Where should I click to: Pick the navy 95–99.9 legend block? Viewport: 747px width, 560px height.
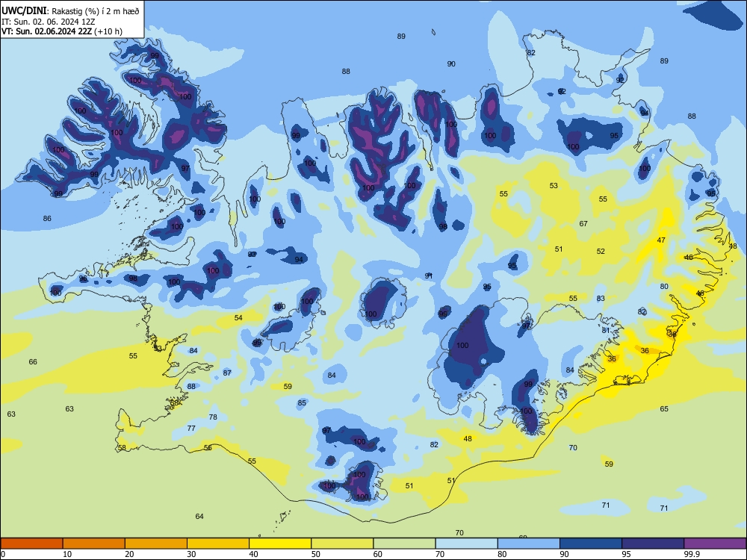653,544
